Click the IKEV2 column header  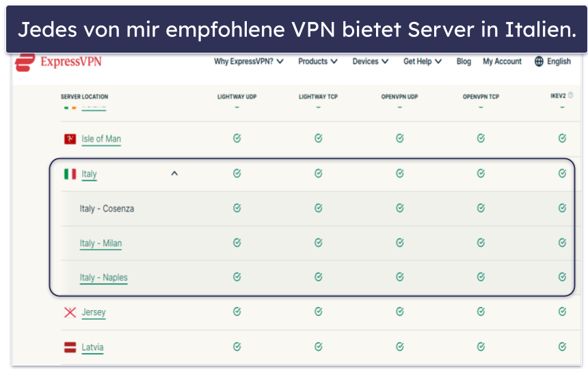point(558,96)
